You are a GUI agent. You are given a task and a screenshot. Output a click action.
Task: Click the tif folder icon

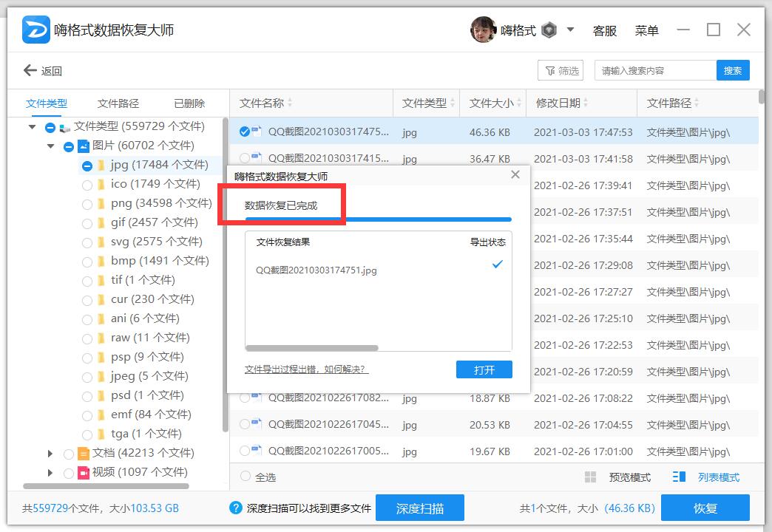click(x=101, y=281)
